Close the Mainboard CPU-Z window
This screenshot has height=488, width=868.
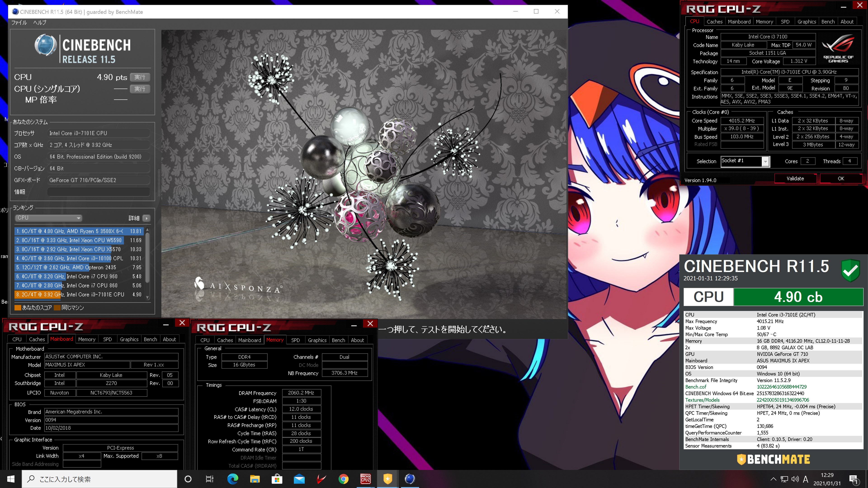coord(182,323)
